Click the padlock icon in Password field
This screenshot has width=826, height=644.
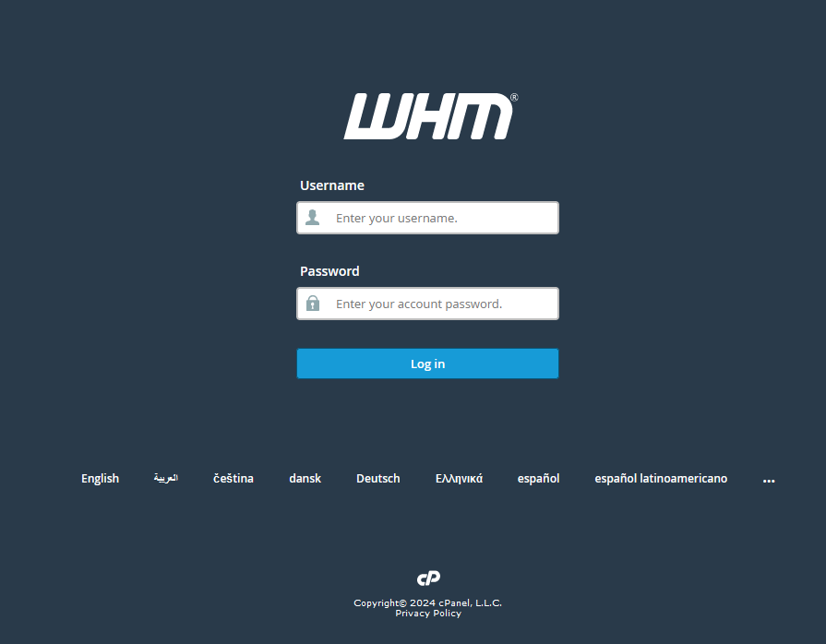coord(312,304)
